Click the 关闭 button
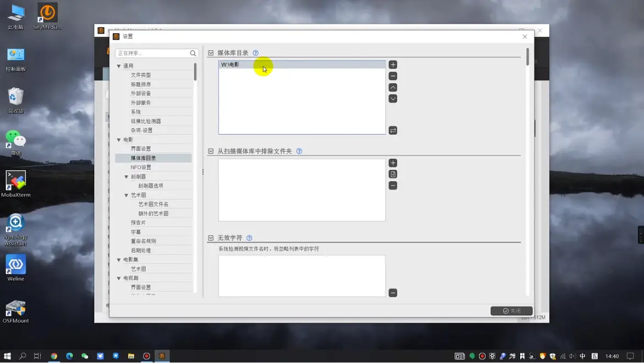Screen dimensions: 644x363 [x=511, y=311]
